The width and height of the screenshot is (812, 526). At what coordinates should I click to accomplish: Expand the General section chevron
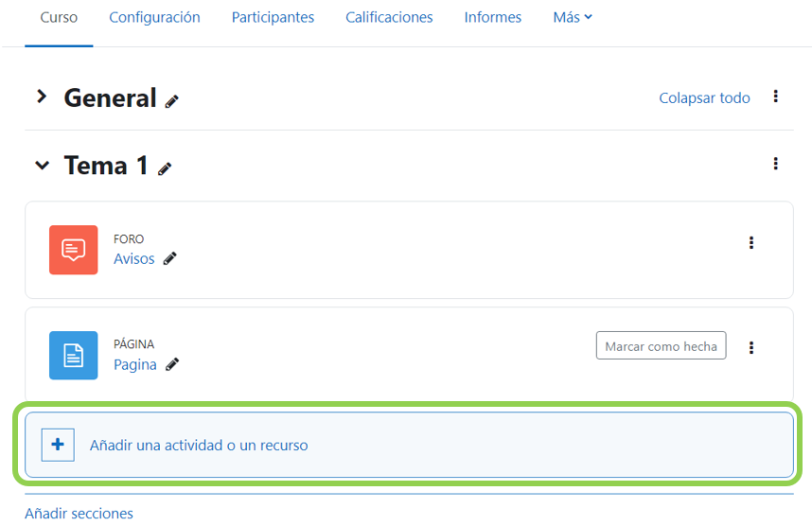[x=41, y=96]
